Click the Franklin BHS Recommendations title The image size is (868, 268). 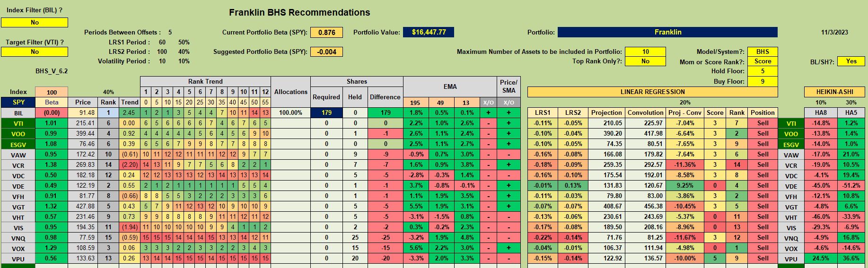(299, 12)
